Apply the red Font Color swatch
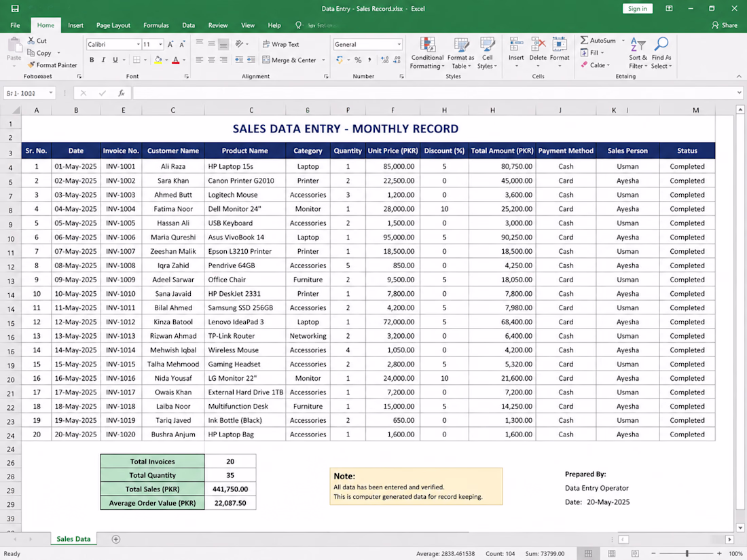The height and width of the screenshot is (560, 747). click(x=175, y=60)
